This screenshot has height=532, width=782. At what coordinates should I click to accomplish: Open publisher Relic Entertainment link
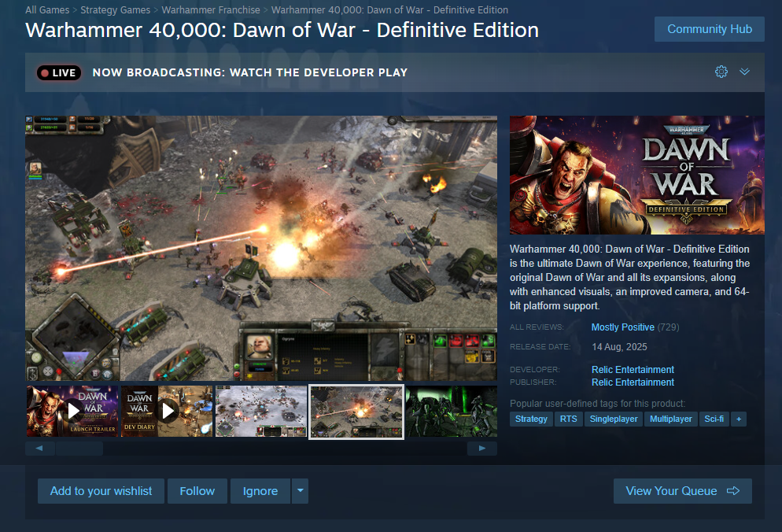(x=633, y=382)
